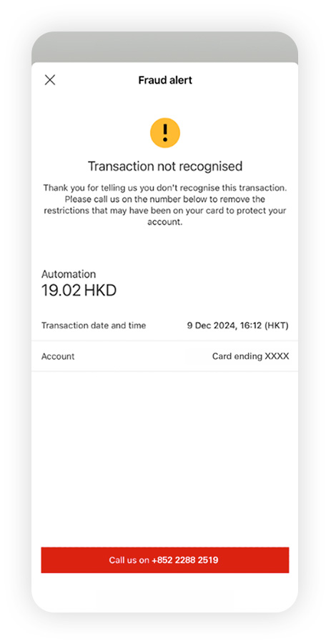Viewport: 331px width, 644px height.
Task: Tap the Transaction date and time label
Action: 94,326
